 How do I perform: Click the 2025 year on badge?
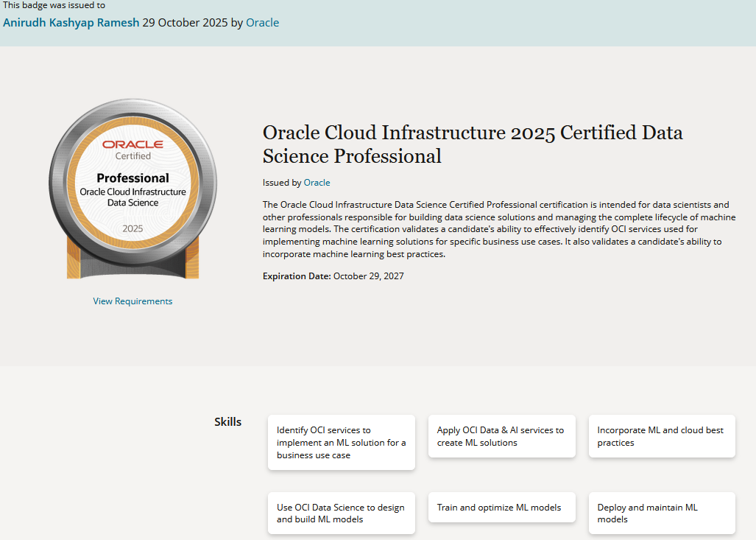(133, 228)
